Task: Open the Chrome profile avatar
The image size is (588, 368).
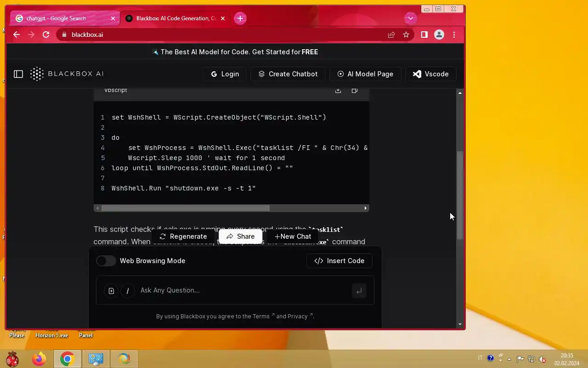Action: coord(439,34)
